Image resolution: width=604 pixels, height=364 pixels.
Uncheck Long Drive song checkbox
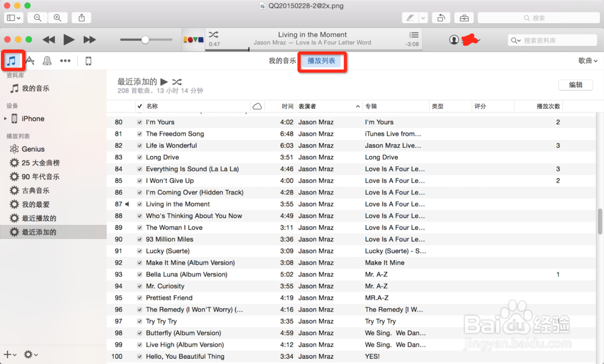pyautogui.click(x=140, y=158)
